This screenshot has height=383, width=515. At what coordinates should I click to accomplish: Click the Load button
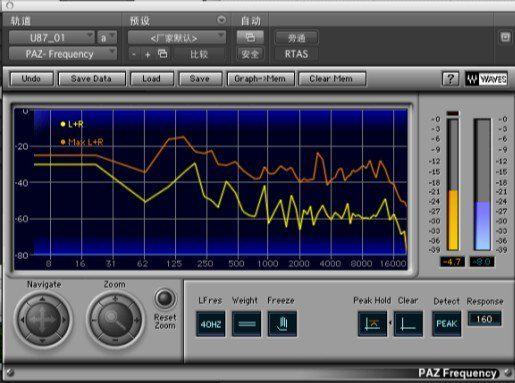151,79
